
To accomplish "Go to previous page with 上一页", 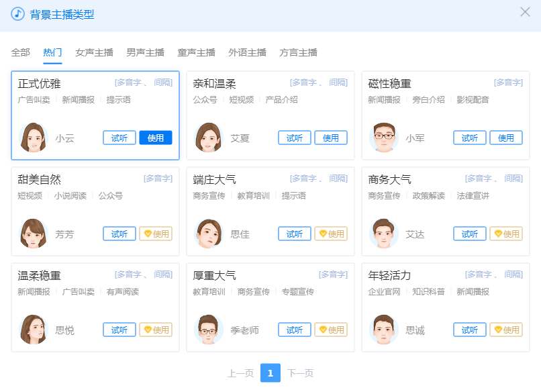I will click(x=240, y=373).
